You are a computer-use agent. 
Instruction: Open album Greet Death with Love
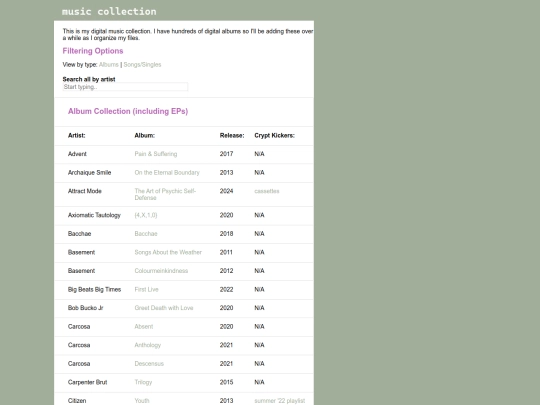pyautogui.click(x=164, y=308)
